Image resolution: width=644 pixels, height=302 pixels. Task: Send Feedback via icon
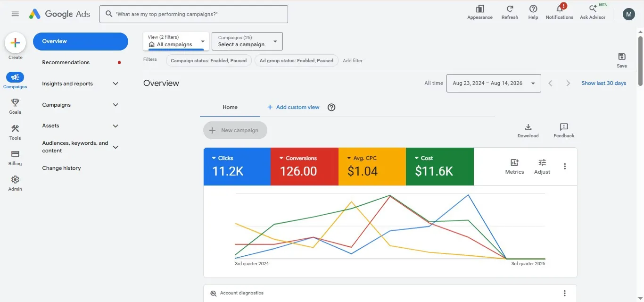pyautogui.click(x=564, y=131)
